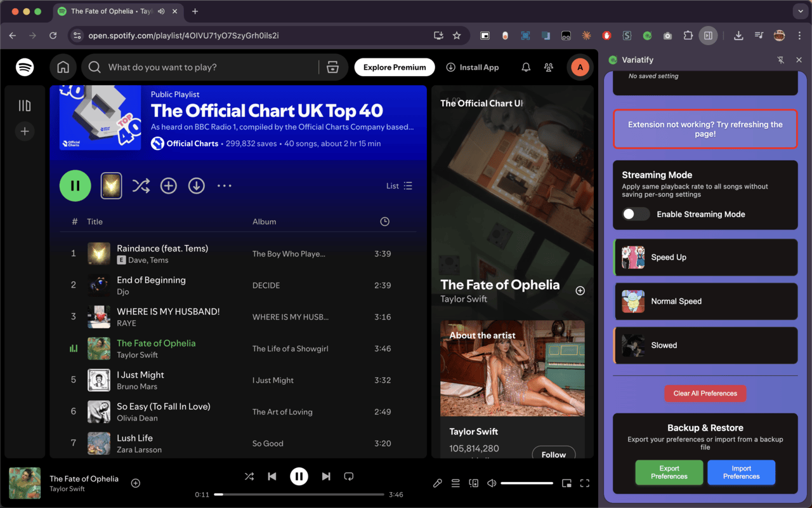Image resolution: width=812 pixels, height=508 pixels.
Task: Reload the page in Chrome
Action: [53, 36]
